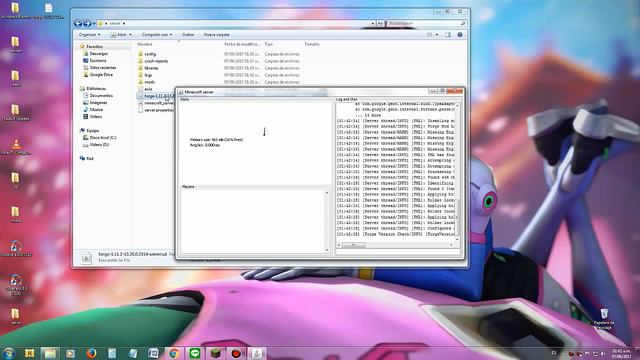Select the logs folder
The image size is (640, 360).
point(148,75)
